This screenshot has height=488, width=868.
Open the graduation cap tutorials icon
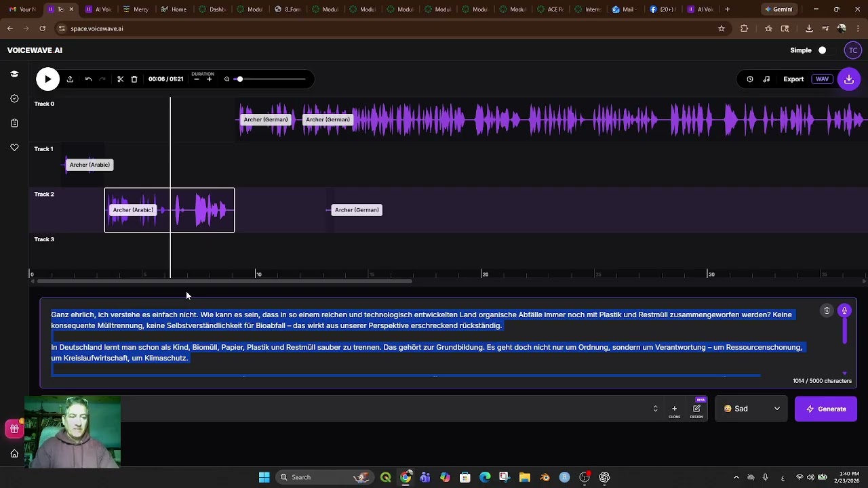[x=14, y=74]
